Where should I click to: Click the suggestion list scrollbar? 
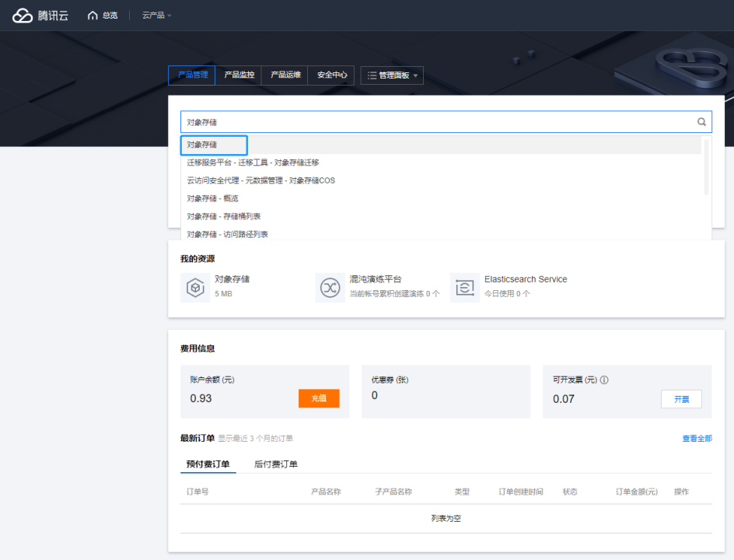(706, 166)
